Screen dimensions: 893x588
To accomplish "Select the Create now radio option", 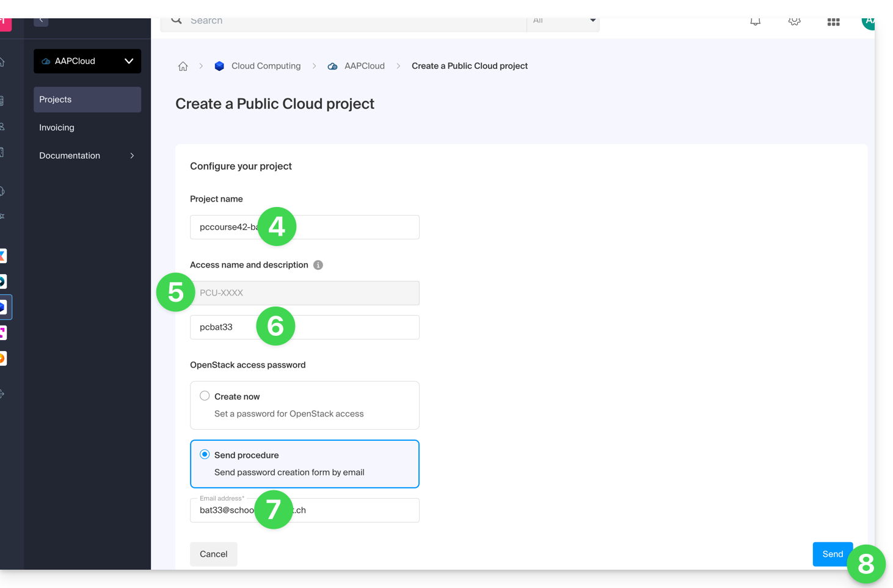I will tap(205, 396).
